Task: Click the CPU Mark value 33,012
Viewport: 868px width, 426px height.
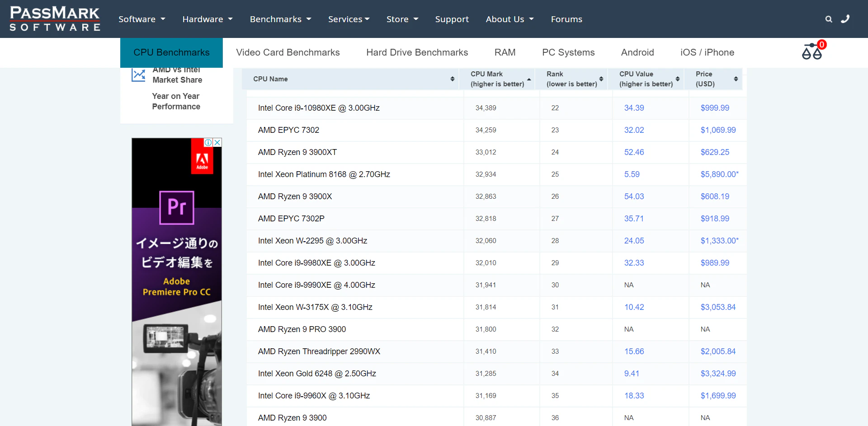Action: [x=486, y=152]
